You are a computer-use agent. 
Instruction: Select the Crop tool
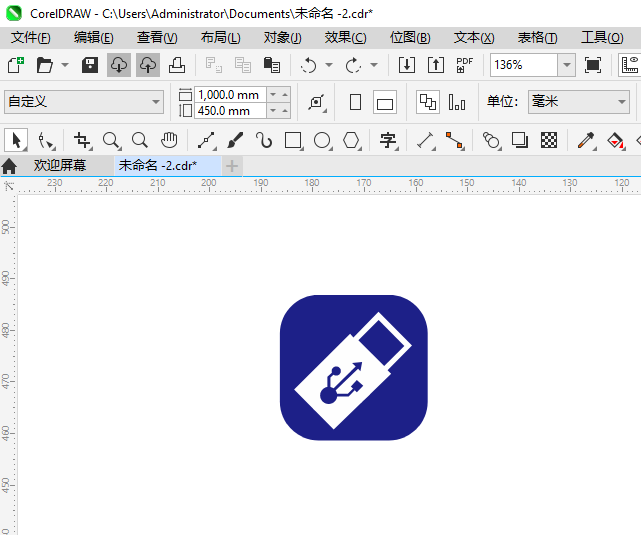pos(83,141)
